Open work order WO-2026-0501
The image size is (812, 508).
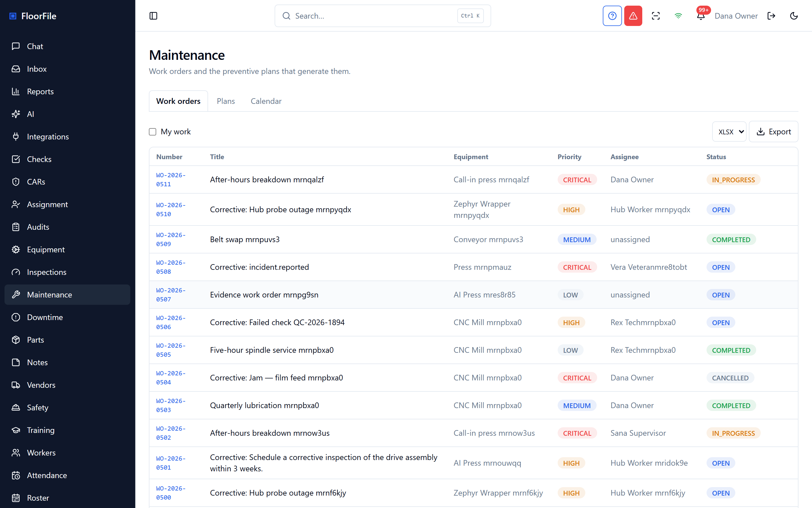[x=171, y=463]
